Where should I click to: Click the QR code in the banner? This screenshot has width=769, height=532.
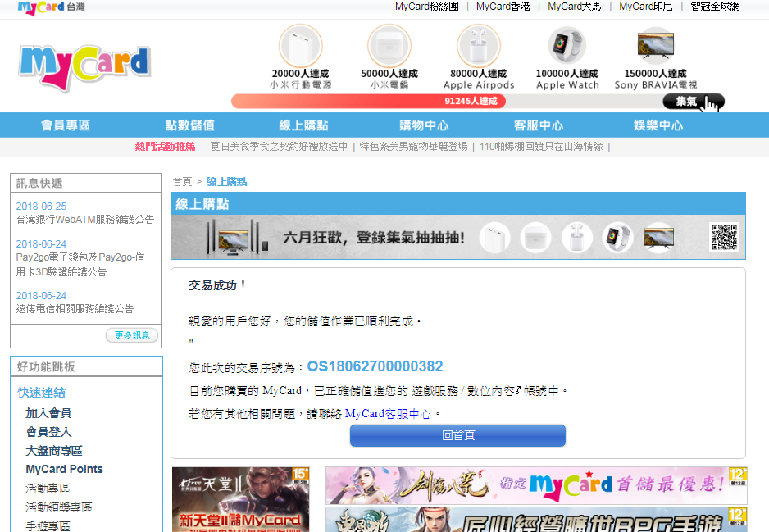(x=725, y=238)
